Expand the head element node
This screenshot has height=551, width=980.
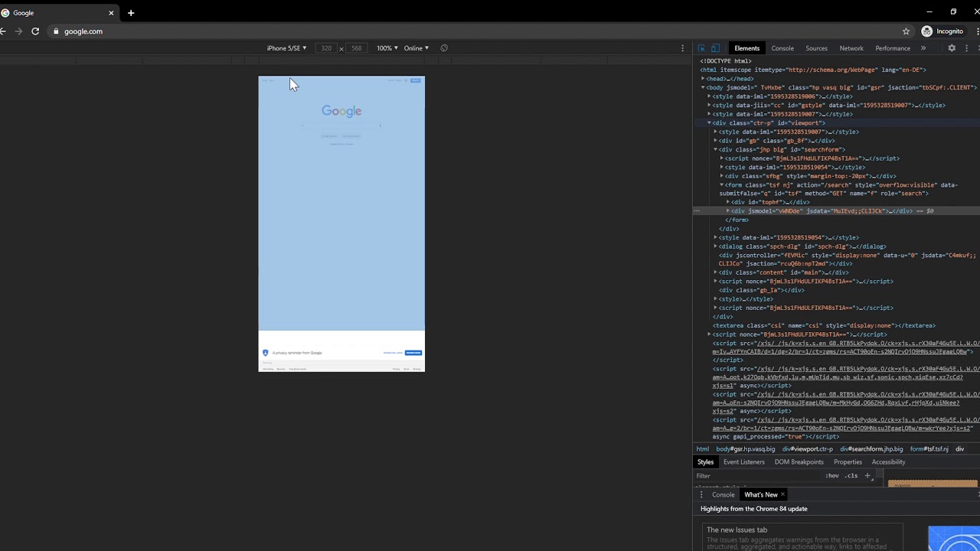coord(703,79)
